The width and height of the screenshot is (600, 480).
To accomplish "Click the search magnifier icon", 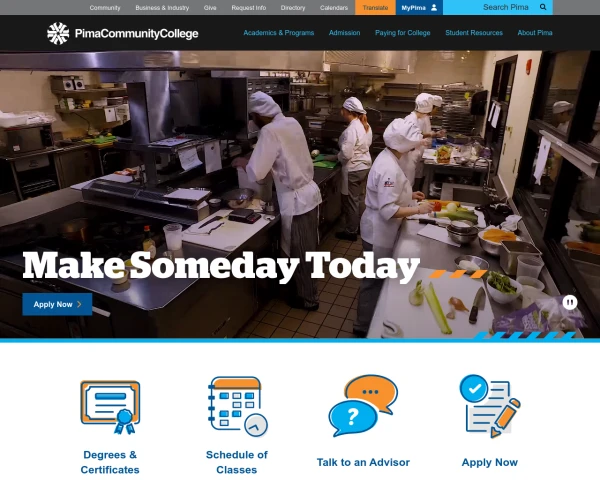I will [543, 7].
